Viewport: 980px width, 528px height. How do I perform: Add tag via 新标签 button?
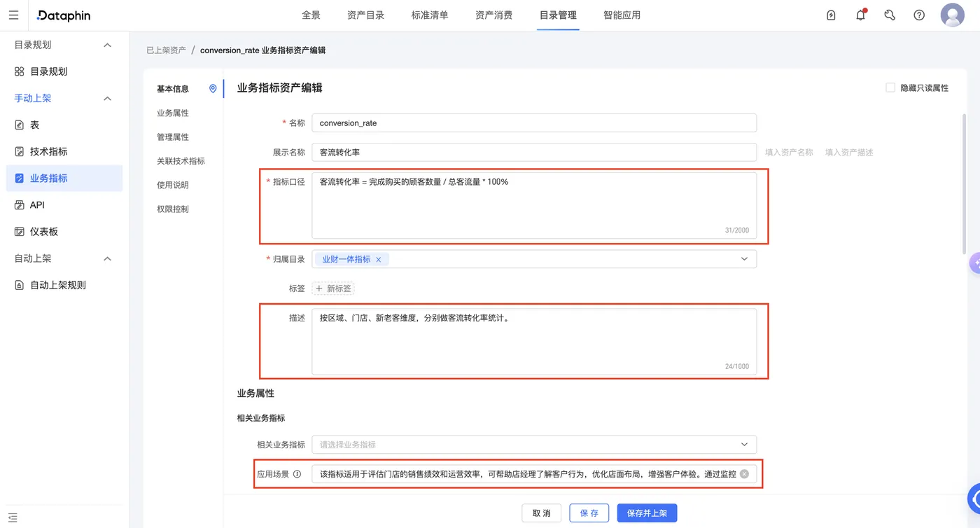pos(333,289)
